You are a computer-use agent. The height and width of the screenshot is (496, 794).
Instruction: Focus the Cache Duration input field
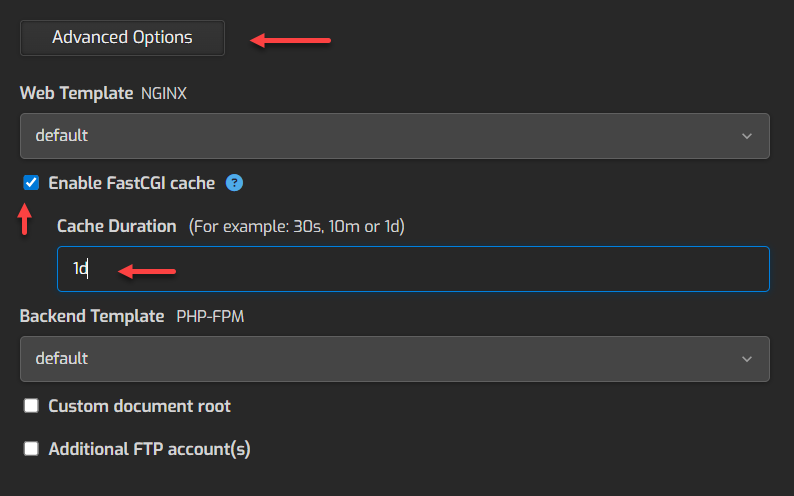click(412, 269)
